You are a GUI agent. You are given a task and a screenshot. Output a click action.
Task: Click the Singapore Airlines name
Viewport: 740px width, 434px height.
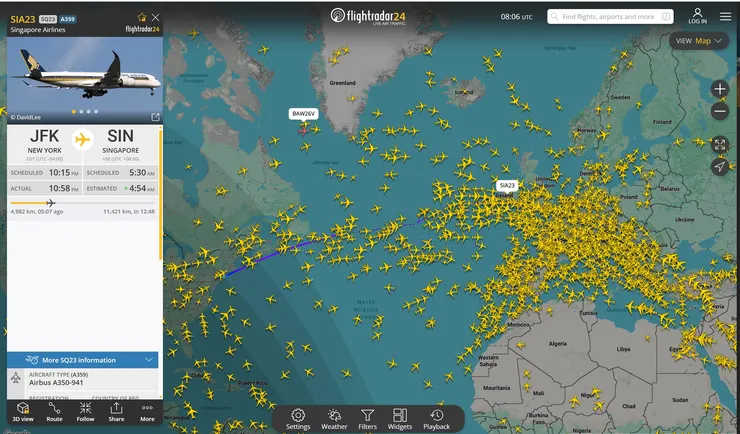[38, 30]
